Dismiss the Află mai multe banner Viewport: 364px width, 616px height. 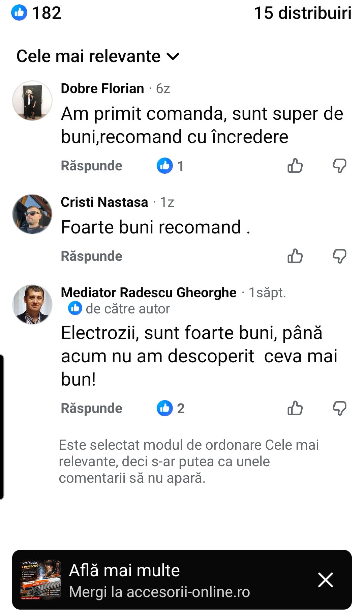pos(325,580)
